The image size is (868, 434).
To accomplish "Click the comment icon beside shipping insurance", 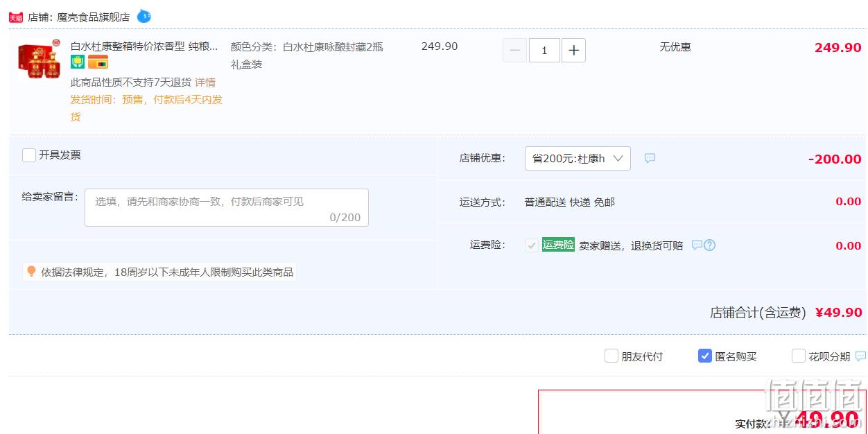I will (x=697, y=245).
